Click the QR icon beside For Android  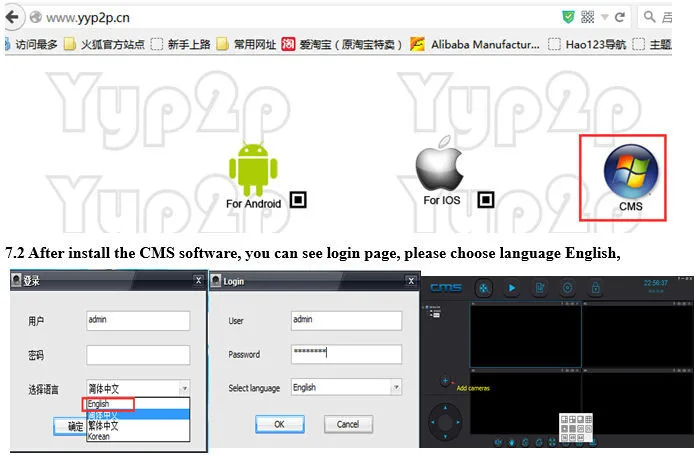tap(298, 200)
